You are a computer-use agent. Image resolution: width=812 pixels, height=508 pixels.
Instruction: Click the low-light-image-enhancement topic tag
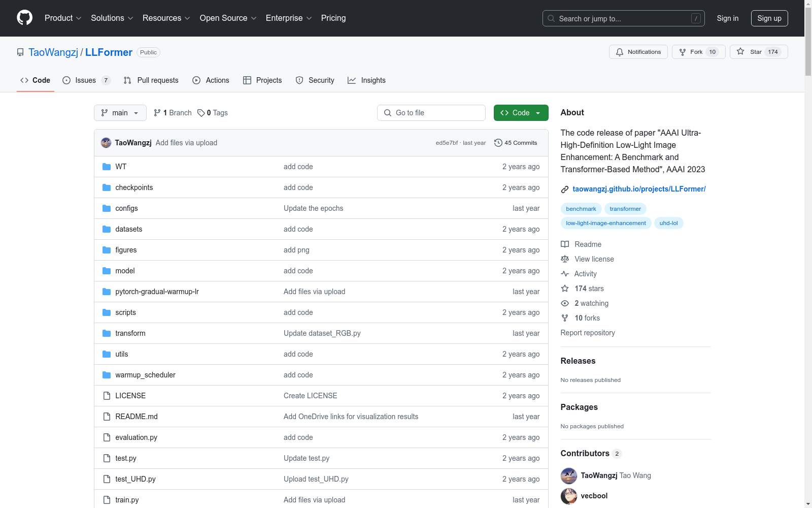(x=606, y=223)
